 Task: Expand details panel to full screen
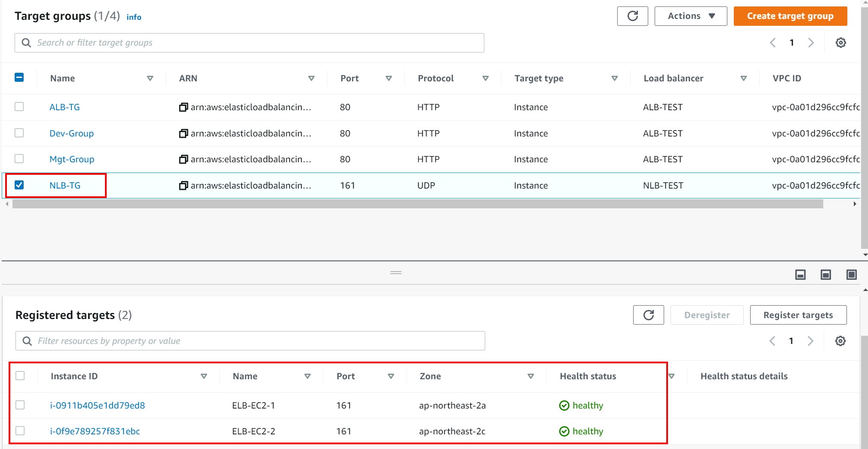(x=852, y=275)
